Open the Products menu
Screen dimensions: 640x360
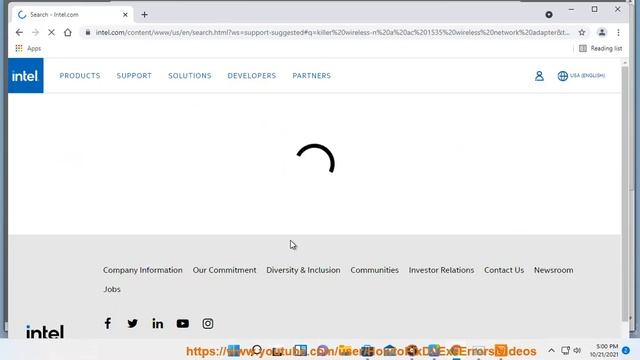click(x=80, y=76)
